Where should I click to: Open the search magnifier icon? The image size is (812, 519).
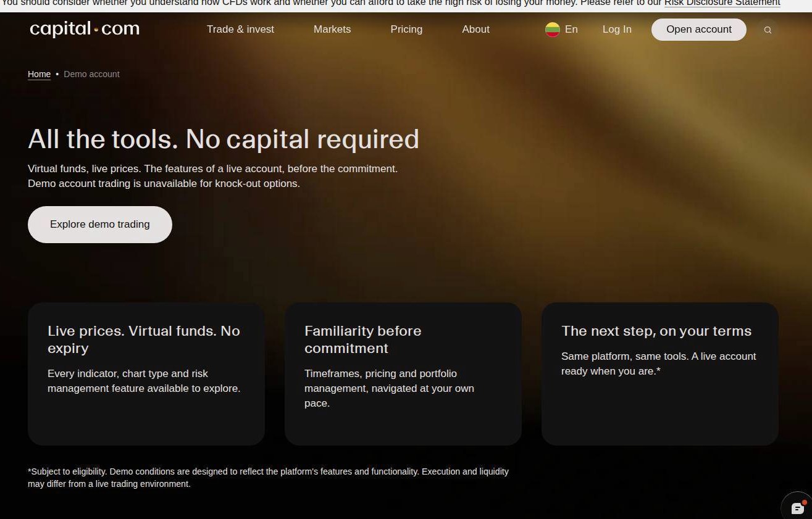pos(768,30)
